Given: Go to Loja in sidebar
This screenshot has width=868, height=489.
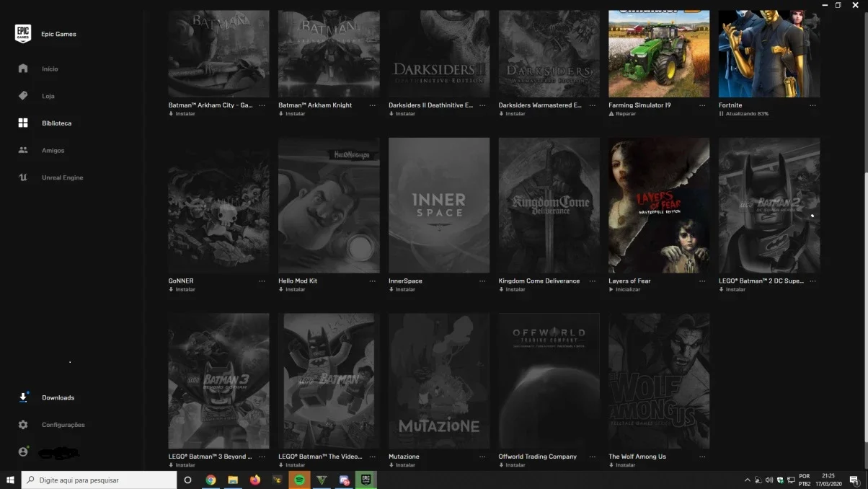Looking at the screenshot, I should pos(48,96).
